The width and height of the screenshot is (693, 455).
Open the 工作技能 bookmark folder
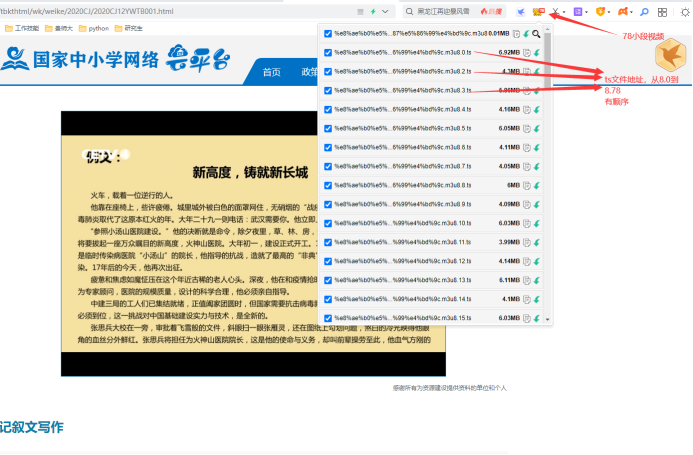(x=22, y=28)
